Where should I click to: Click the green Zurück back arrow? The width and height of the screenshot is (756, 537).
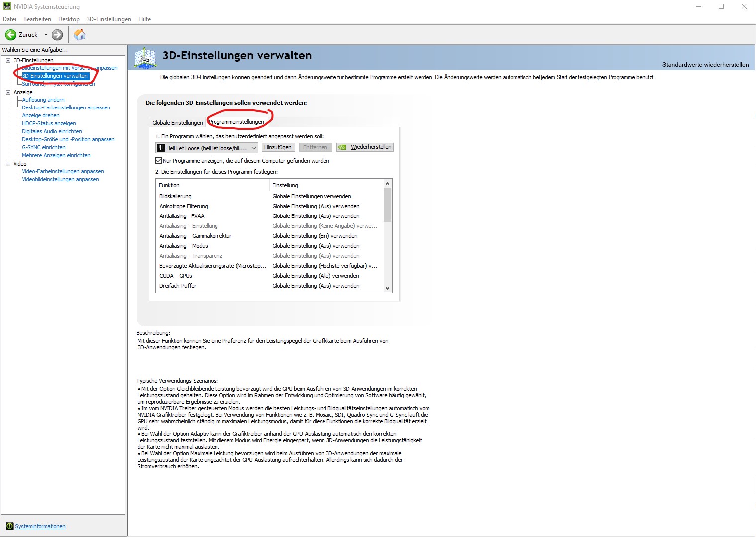[x=11, y=35]
